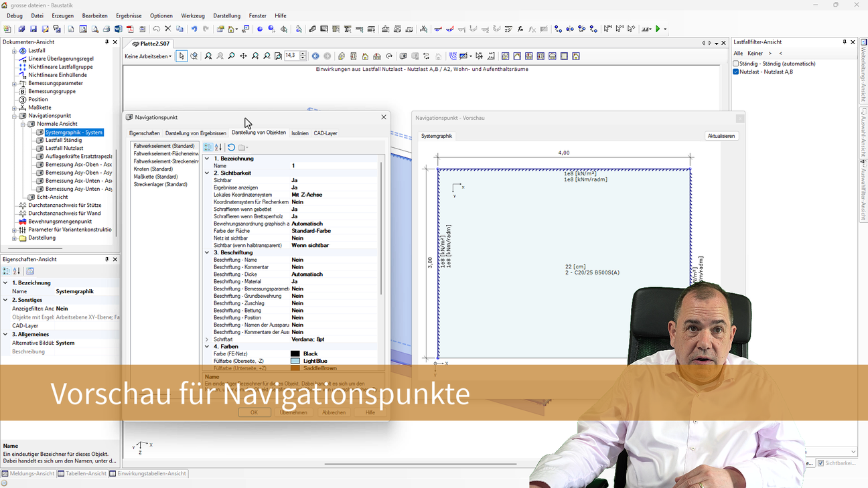This screenshot has height=488, width=868.
Task: Click the Save icon in main toolbar
Action: 33,29
